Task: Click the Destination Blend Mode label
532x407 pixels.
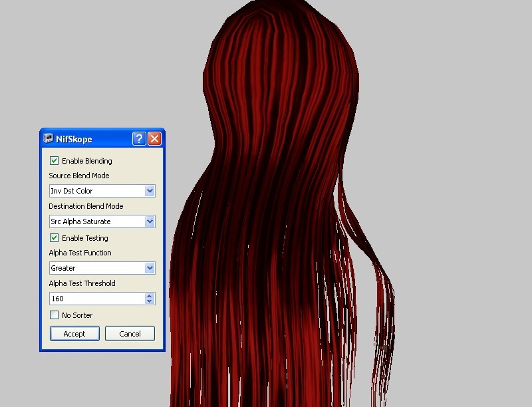Action: (86, 206)
